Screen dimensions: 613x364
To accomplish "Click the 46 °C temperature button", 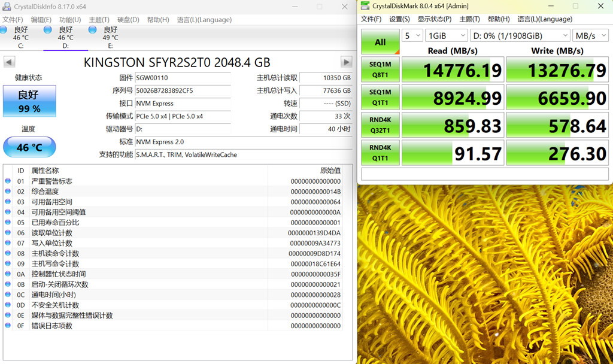I will coord(29,147).
